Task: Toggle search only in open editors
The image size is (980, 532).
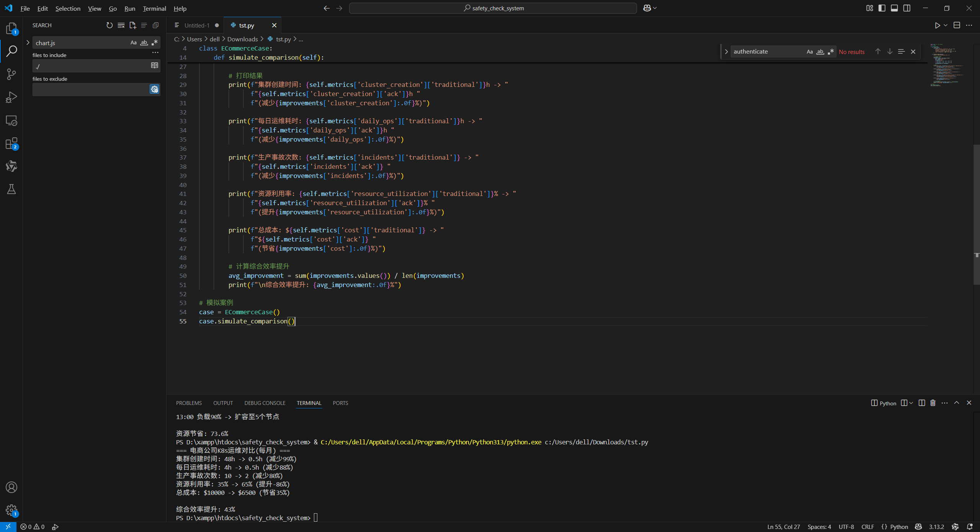Action: coord(154,65)
